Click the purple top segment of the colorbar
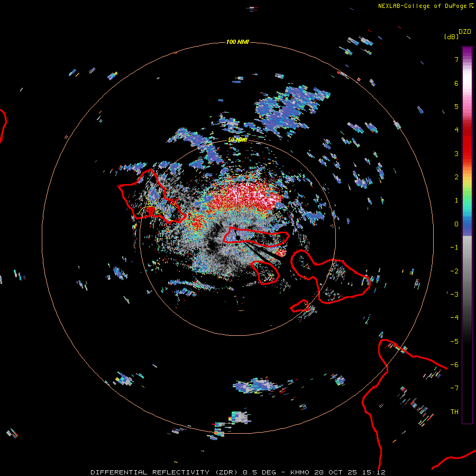 [x=467, y=52]
